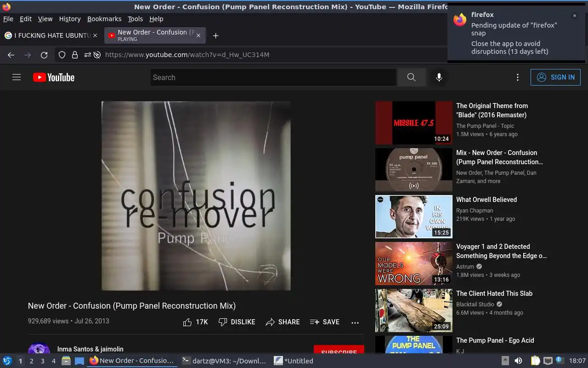Image resolution: width=588 pixels, height=368 pixels.
Task: Reload the current page
Action: coord(44,55)
